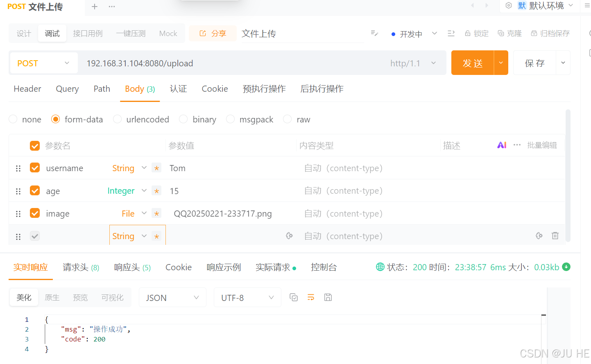The image size is (591, 364).
Task: Open UTF-8 encoding dropdown
Action: 247,298
